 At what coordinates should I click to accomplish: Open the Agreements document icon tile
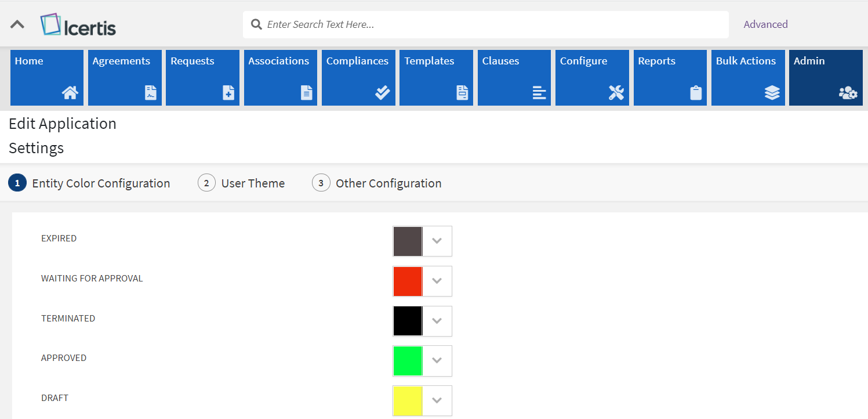pyautogui.click(x=151, y=93)
